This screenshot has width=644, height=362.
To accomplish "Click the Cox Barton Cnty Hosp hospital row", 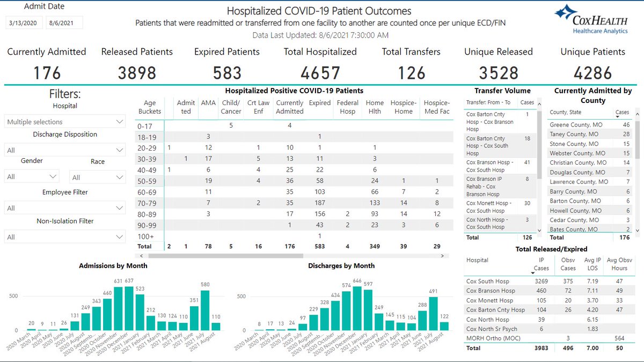I will 548,309.
